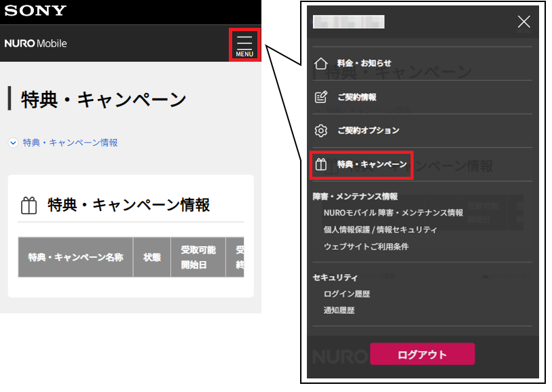
Task: Click the 特典・キャンペーン情報 anchor link
Action: pos(70,142)
